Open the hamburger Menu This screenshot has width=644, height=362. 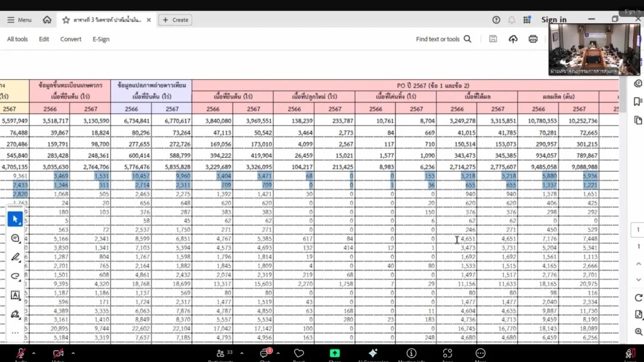19,19
